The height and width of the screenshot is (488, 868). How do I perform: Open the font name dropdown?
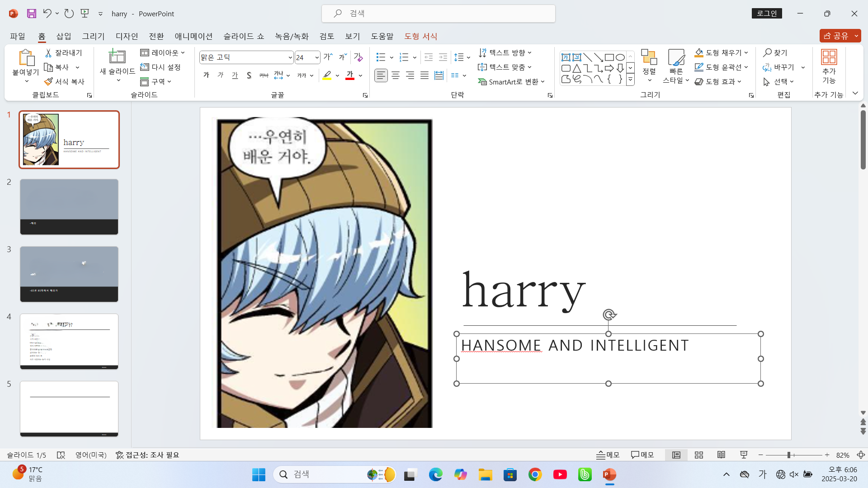click(290, 57)
